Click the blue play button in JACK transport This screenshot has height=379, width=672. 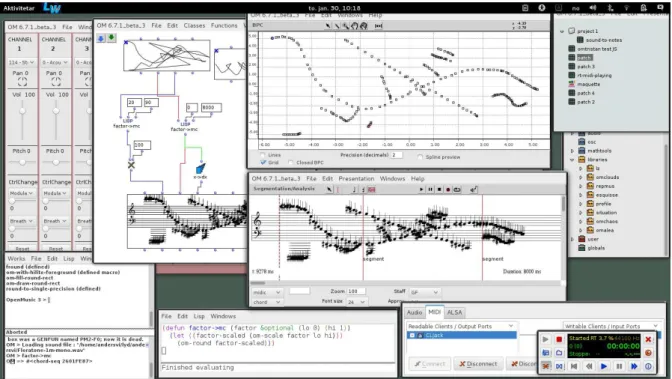coord(604,366)
